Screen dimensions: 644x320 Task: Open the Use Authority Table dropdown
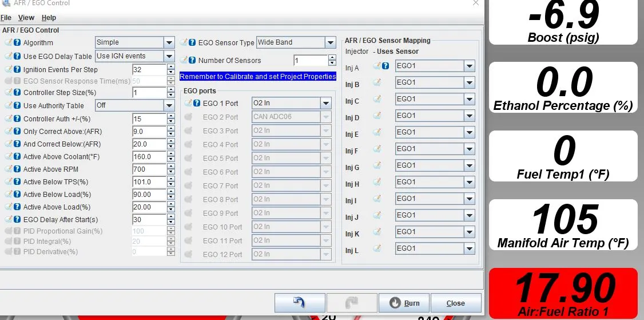tap(169, 106)
